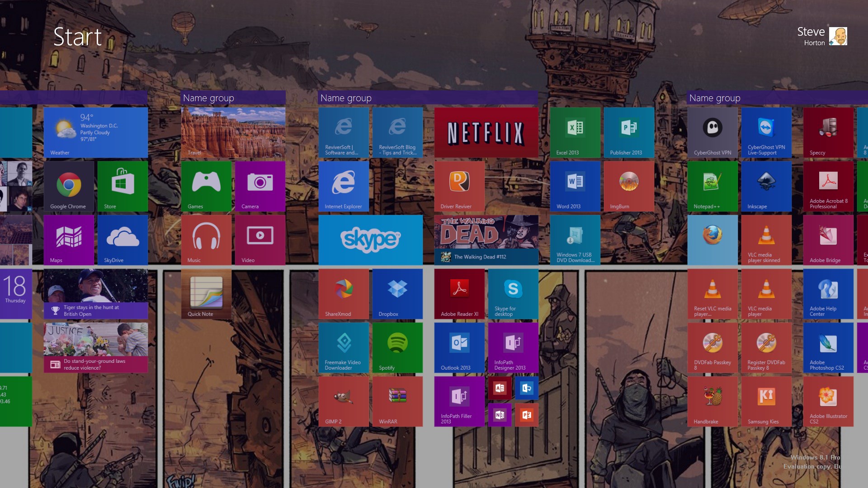The height and width of the screenshot is (488, 868).
Task: Open the Handbrake tile
Action: [712, 401]
